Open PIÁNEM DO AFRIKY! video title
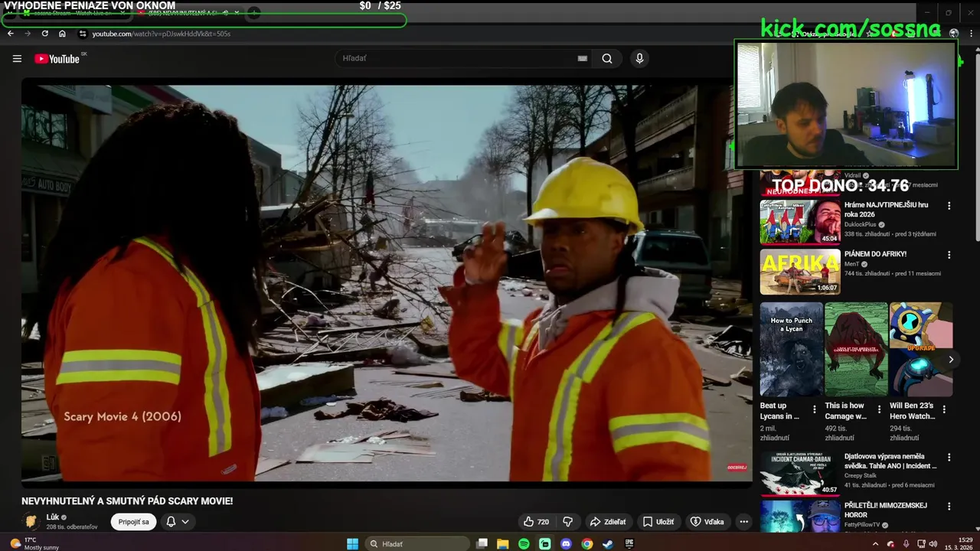Screen dimensions: 980x551 875,254
